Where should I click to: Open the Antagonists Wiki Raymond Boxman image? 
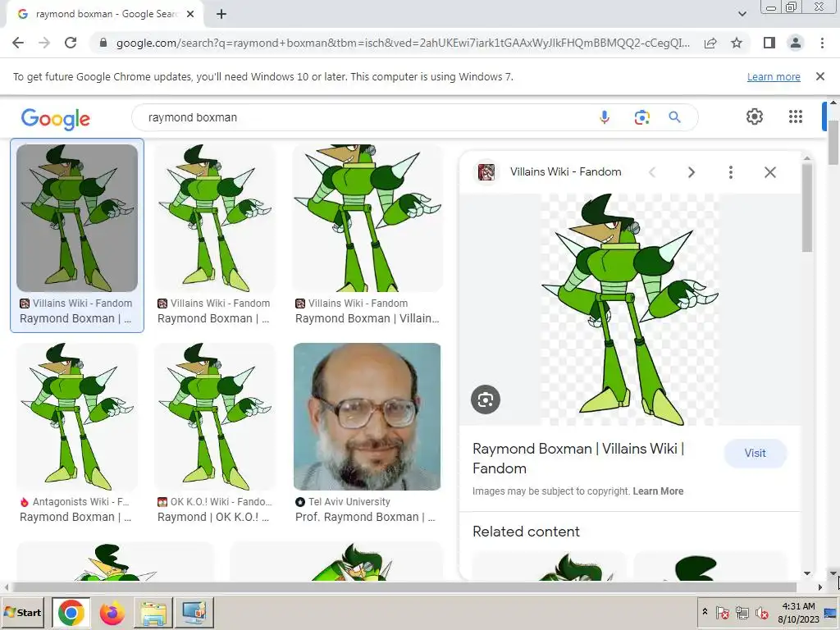coord(77,416)
